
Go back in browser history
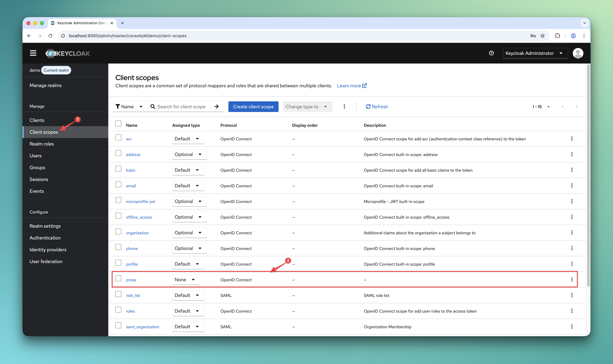[29, 36]
